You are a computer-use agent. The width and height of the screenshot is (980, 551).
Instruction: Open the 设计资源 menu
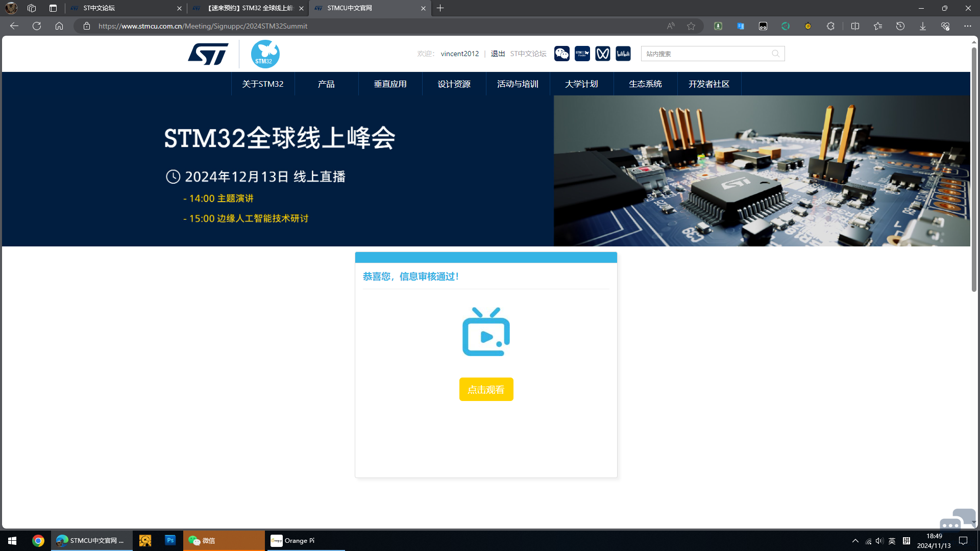tap(454, 84)
